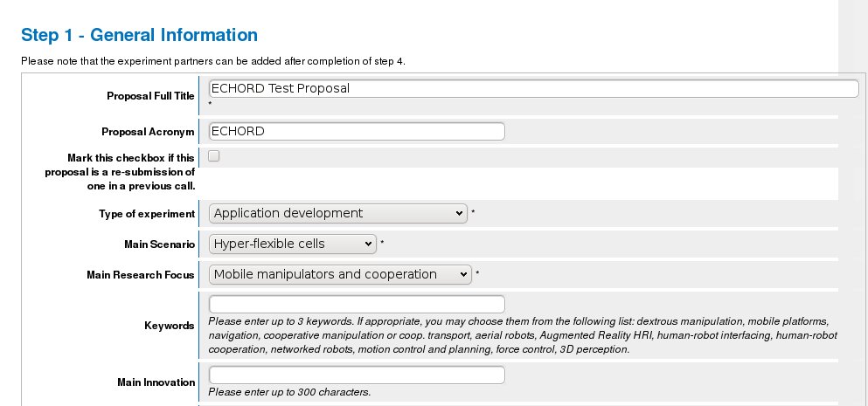This screenshot has width=868, height=406.
Task: Click the "Keywords" field label
Action: coord(169,326)
